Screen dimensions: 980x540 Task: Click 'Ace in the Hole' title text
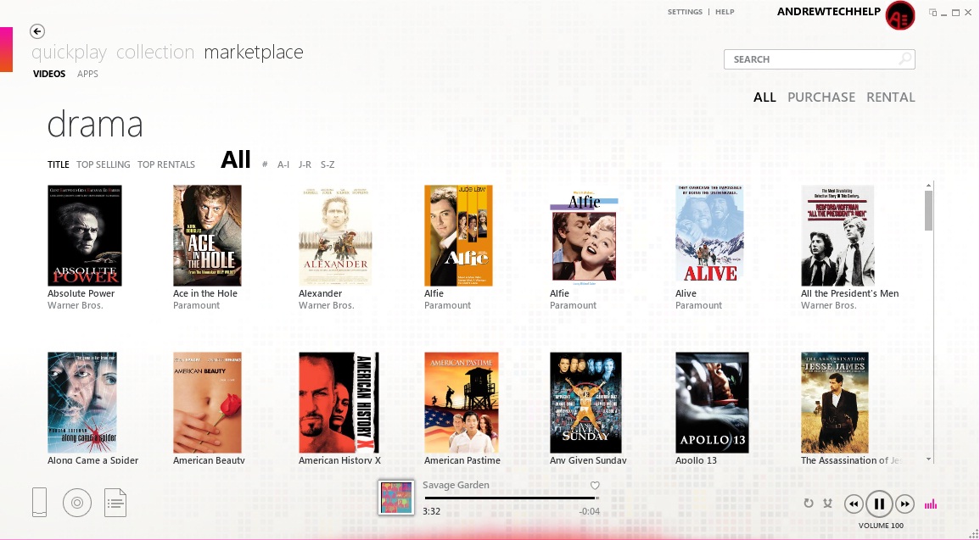coord(205,293)
